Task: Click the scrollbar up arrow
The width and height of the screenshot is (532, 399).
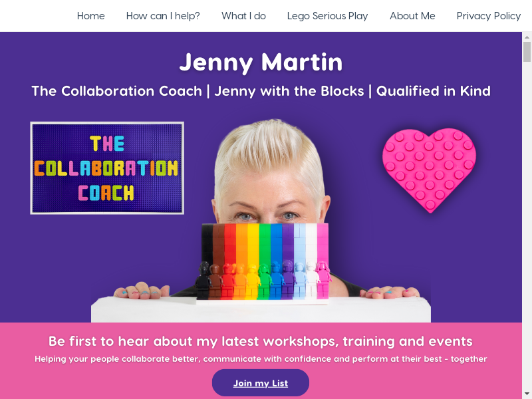Action: 527,37
